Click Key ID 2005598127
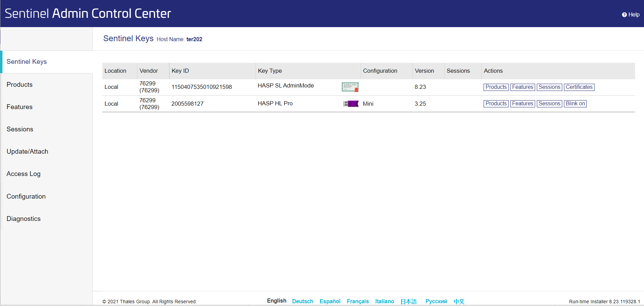Viewport: 644px width, 306px height. 188,104
